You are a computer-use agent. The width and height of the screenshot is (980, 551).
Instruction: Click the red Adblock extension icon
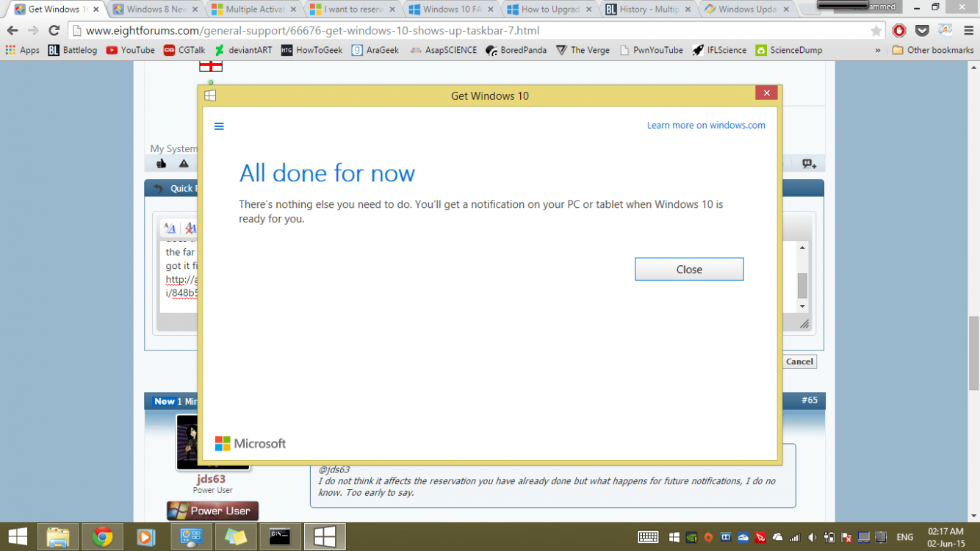point(899,31)
